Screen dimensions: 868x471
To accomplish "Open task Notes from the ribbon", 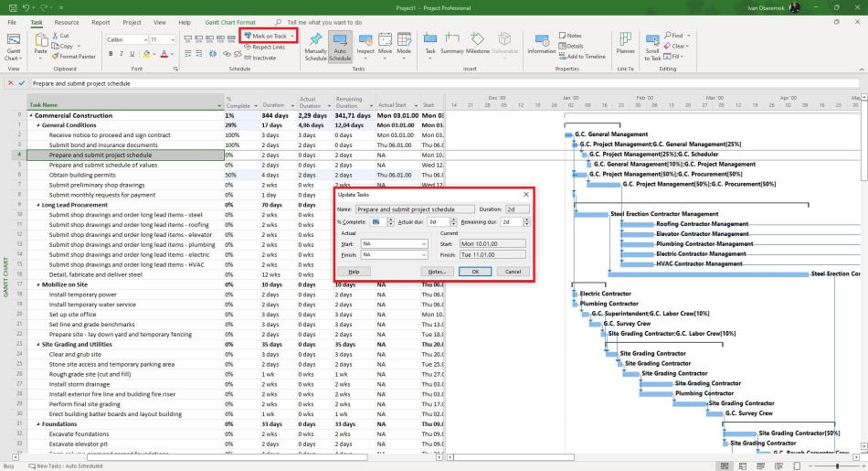I will click(570, 36).
